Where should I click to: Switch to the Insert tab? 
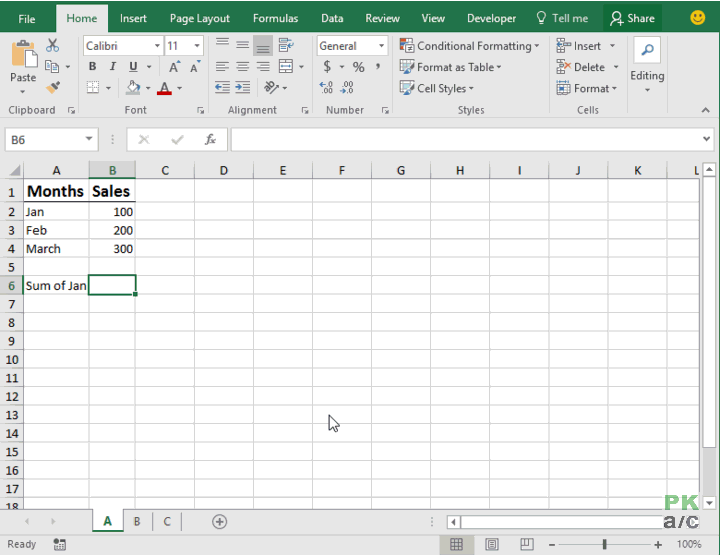(x=133, y=18)
